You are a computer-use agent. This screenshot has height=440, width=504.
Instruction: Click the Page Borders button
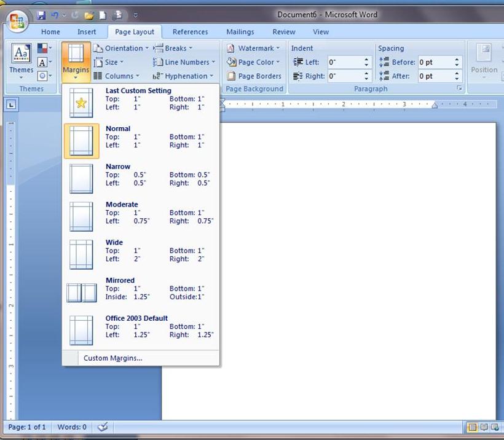254,76
